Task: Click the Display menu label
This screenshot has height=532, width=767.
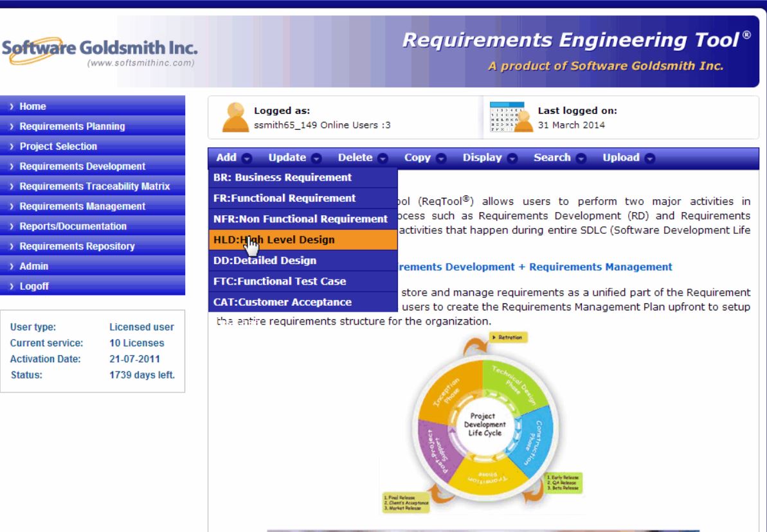Action: click(x=482, y=157)
